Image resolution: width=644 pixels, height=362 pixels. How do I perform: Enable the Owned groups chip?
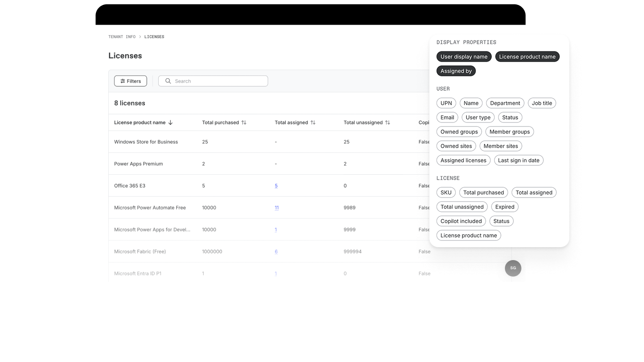tap(459, 132)
